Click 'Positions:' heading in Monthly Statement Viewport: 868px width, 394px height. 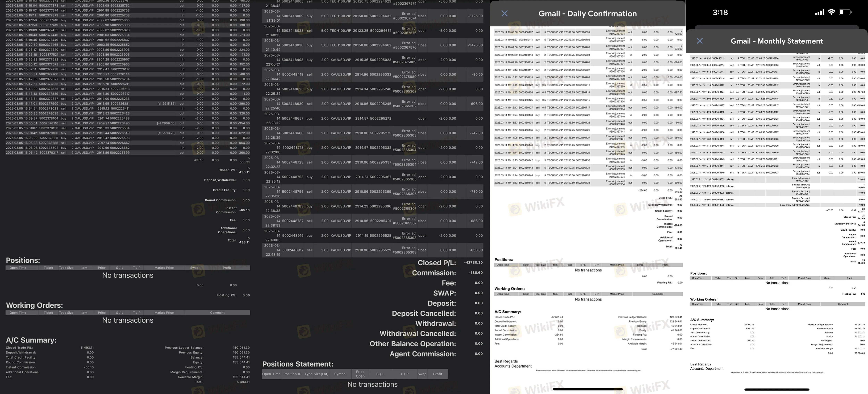pyautogui.click(x=699, y=274)
